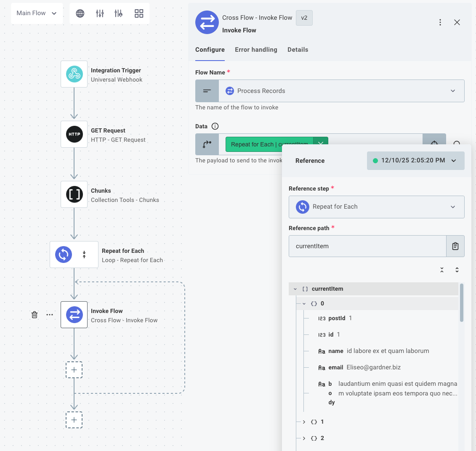Open the ellipsis options beside Invoke Flow node
Image resolution: width=476 pixels, height=451 pixels.
50,315
